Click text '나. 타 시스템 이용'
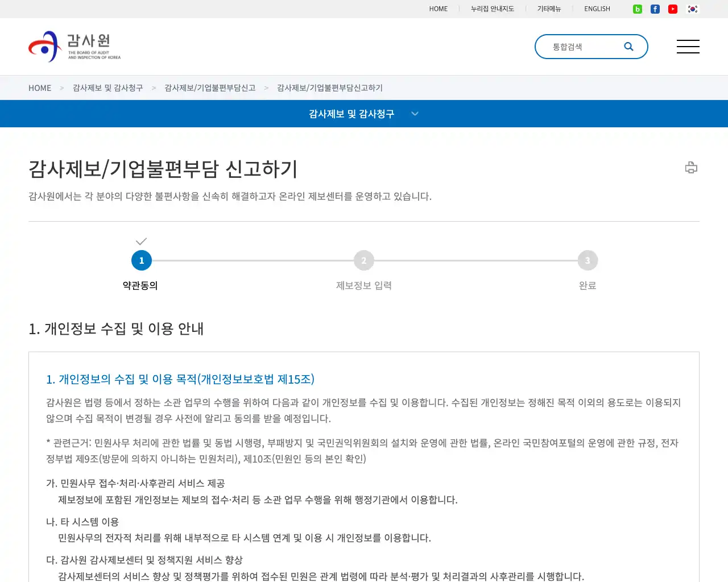This screenshot has height=582, width=728. pyautogui.click(x=82, y=522)
